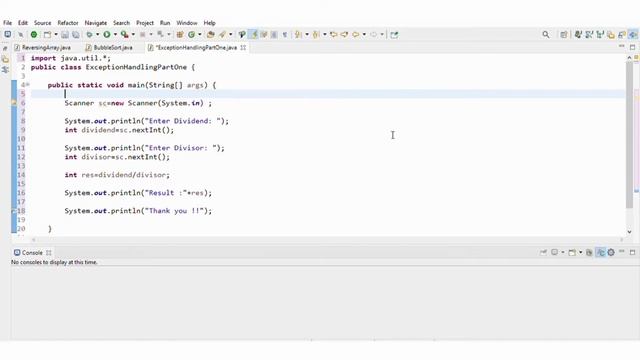This screenshot has width=640, height=360.
Task: Open the File menu
Action: (x=7, y=23)
